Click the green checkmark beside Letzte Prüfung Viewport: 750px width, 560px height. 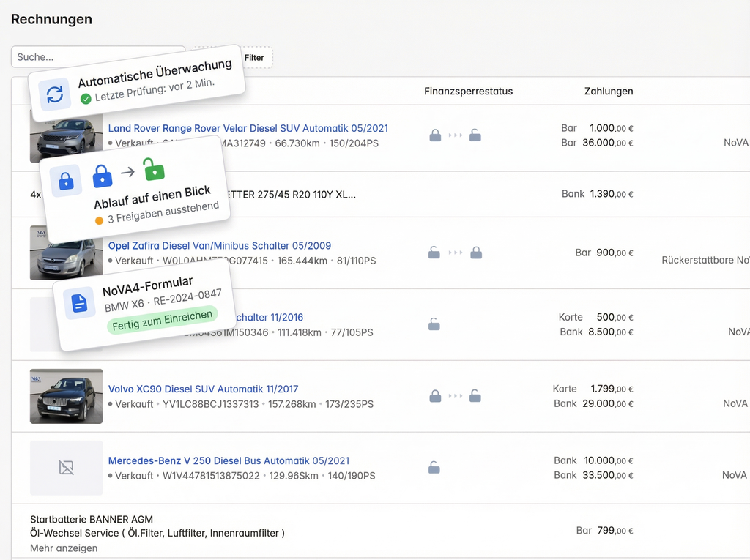[x=86, y=98]
